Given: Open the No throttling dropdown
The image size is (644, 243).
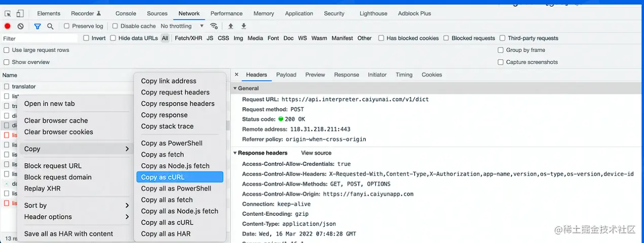Looking at the screenshot, I should [182, 26].
